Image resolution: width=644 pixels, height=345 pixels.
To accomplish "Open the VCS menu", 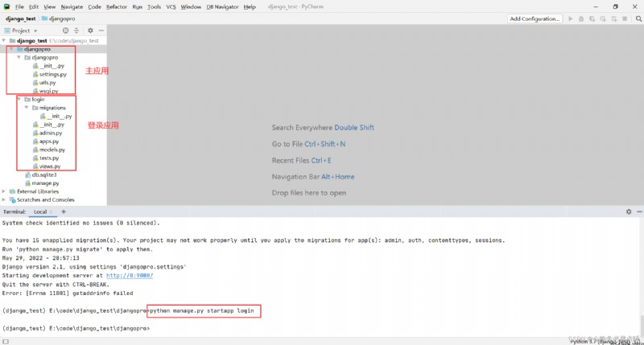I will (x=171, y=7).
